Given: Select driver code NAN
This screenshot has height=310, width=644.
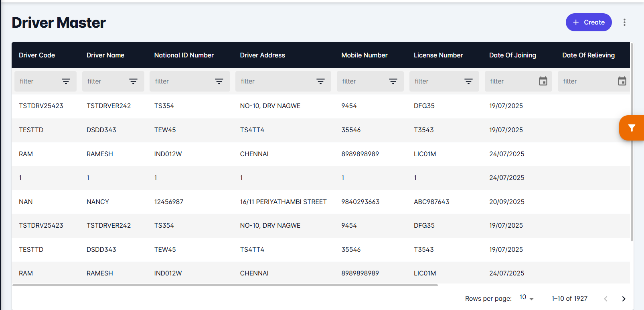Looking at the screenshot, I should click(x=26, y=202).
